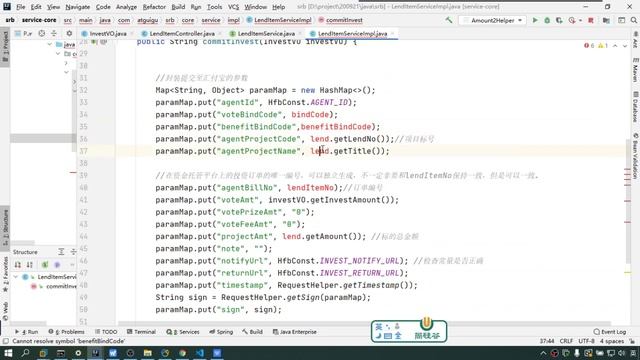Click the Build Project hammer icon

(x=449, y=20)
